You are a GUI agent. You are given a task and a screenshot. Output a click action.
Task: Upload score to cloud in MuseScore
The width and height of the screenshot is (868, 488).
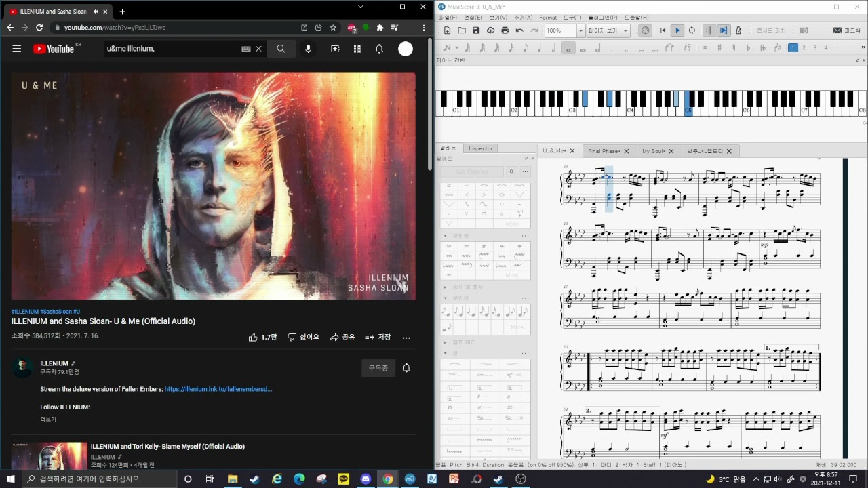490,30
